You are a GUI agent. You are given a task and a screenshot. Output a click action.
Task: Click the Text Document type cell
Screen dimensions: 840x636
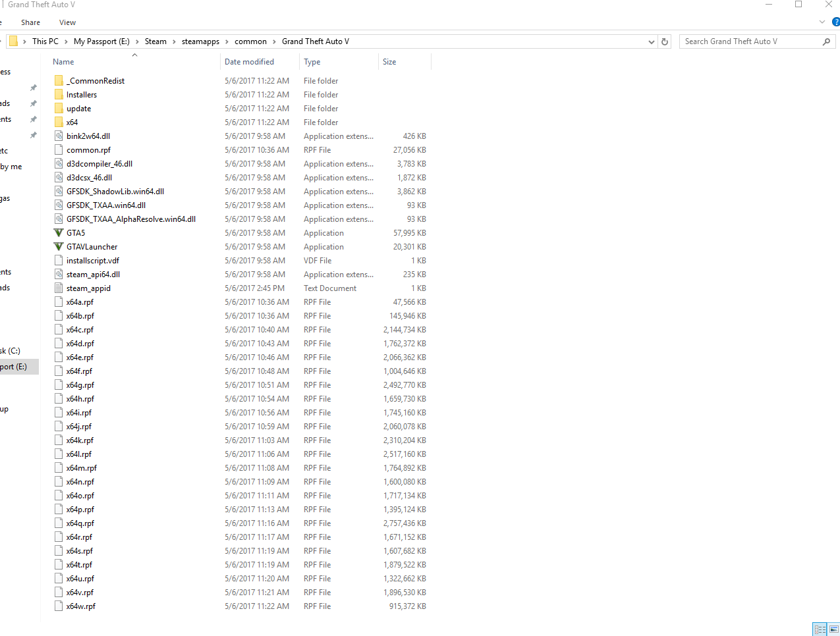pyautogui.click(x=330, y=288)
